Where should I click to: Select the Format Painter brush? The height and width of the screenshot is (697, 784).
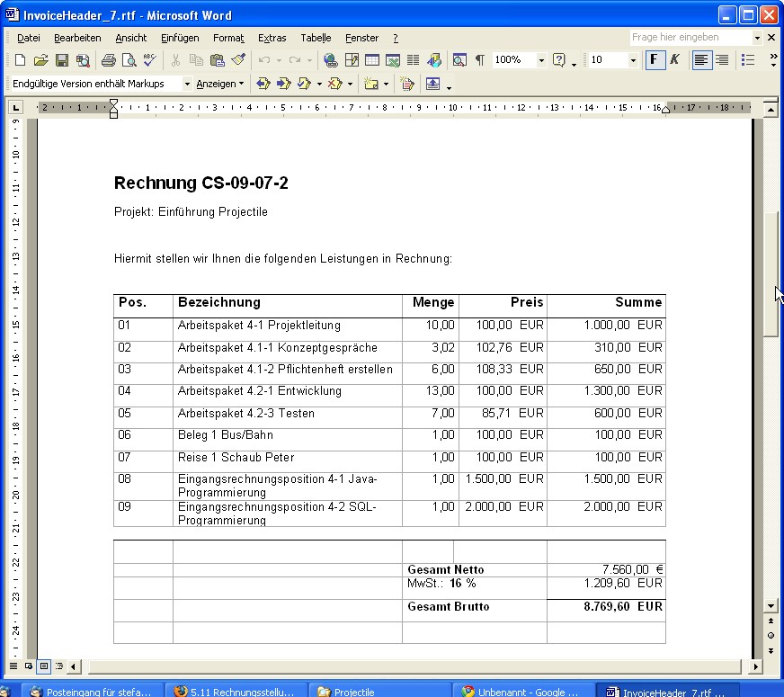238,60
